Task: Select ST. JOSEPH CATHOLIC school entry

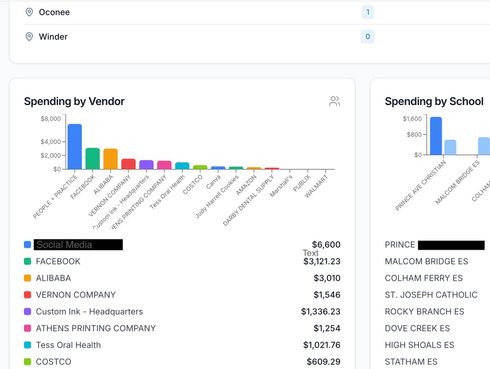Action: pyautogui.click(x=431, y=295)
